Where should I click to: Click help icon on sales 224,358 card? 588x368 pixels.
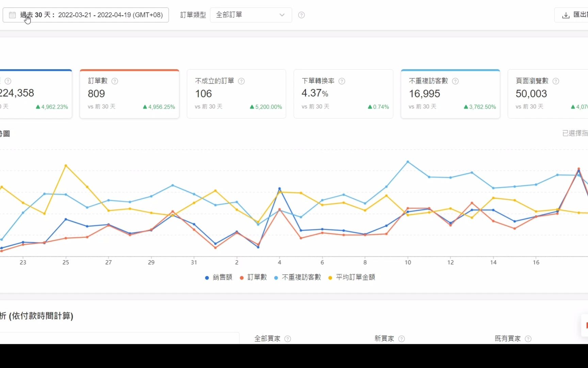[x=8, y=81]
